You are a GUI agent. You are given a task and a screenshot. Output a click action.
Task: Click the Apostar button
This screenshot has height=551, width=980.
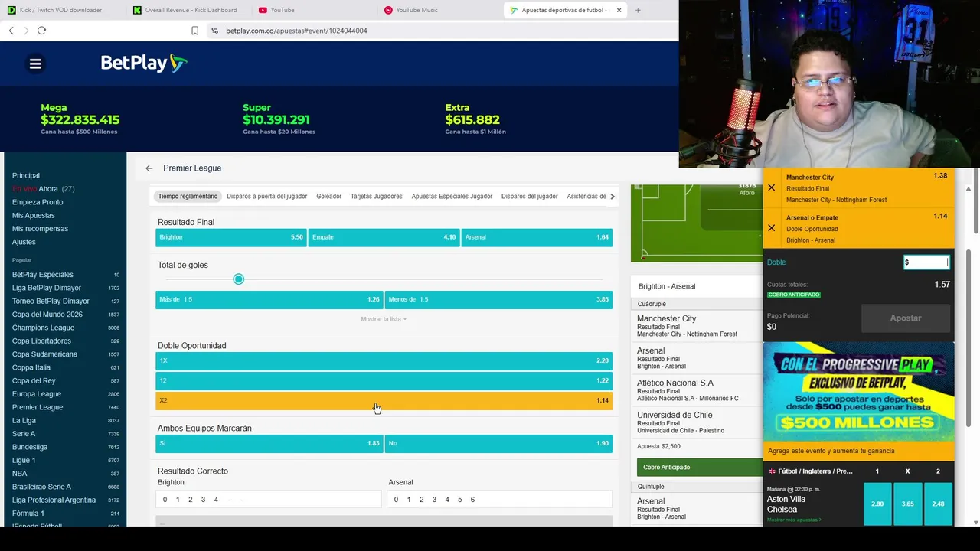coord(906,318)
